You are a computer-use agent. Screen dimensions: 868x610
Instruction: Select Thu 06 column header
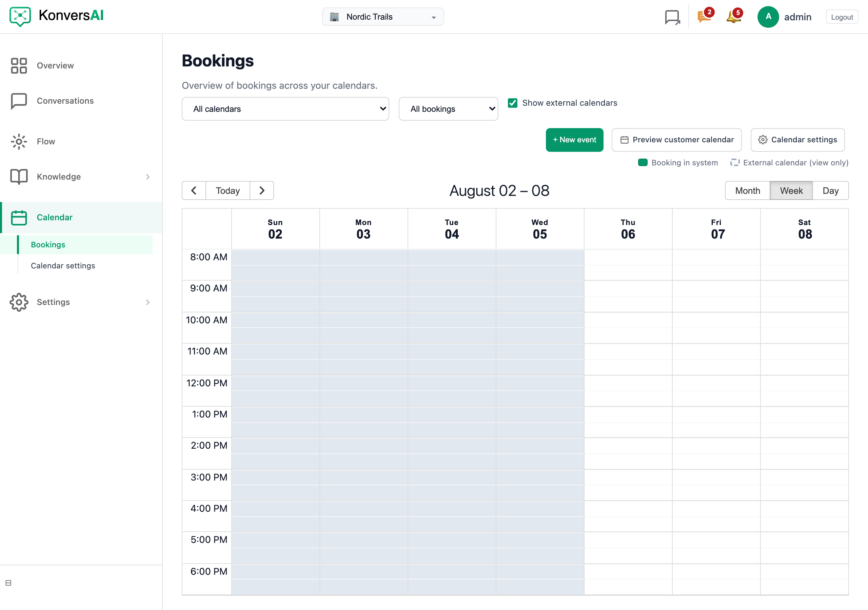click(x=628, y=229)
